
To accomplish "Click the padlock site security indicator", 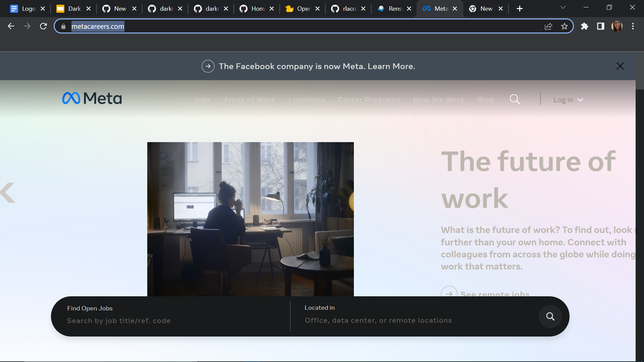I will 63,26.
